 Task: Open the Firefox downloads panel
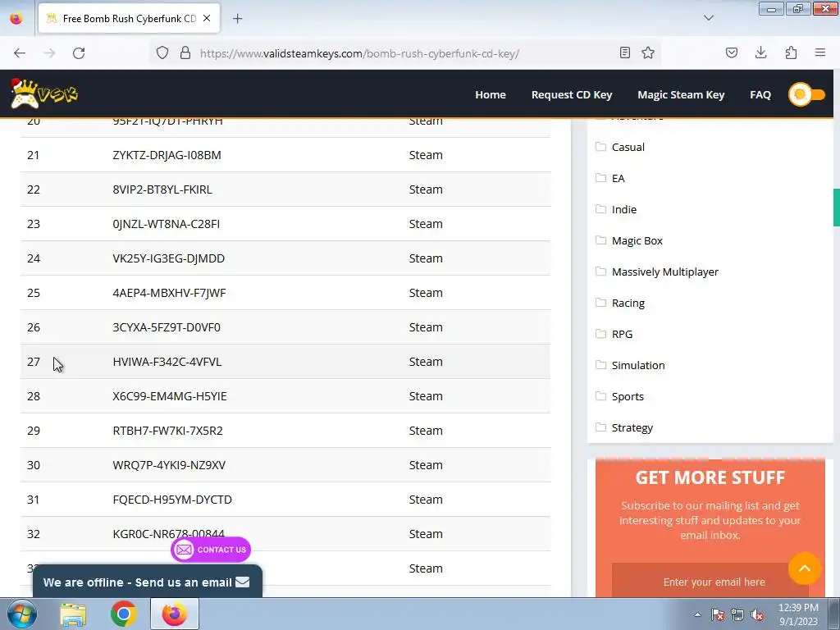point(760,52)
